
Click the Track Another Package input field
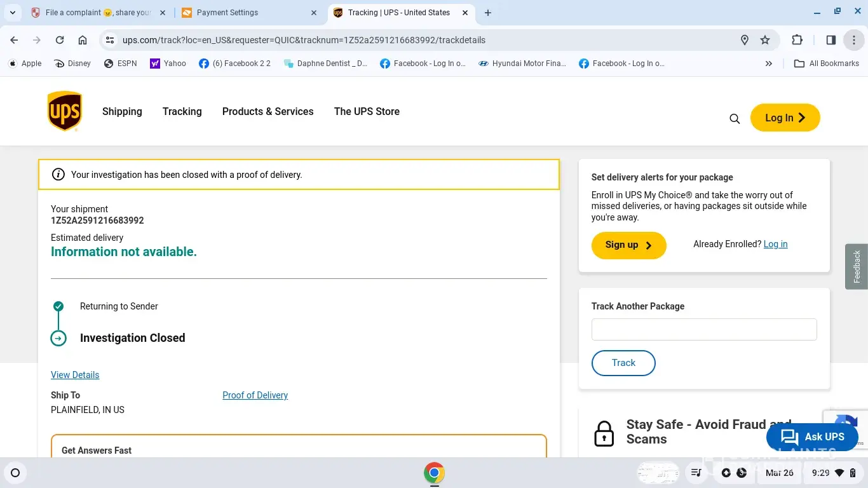click(x=704, y=329)
